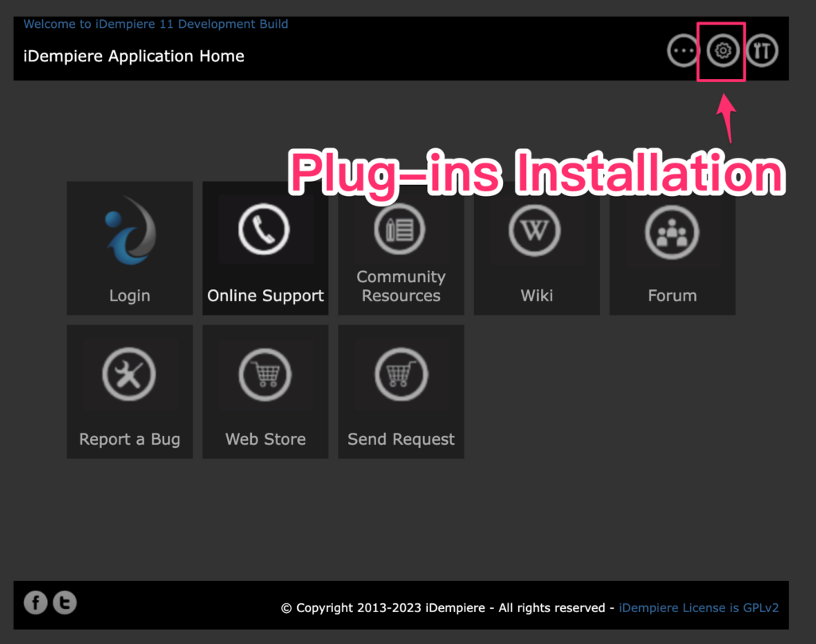Select the Online Support label
Image resolution: width=816 pixels, height=644 pixels.
coord(265,296)
